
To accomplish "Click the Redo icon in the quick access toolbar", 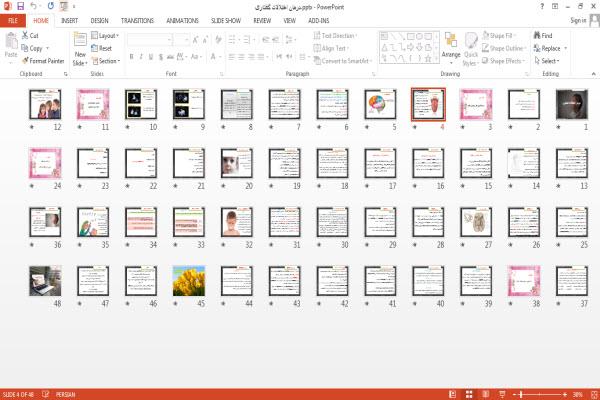I will pyautogui.click(x=51, y=6).
